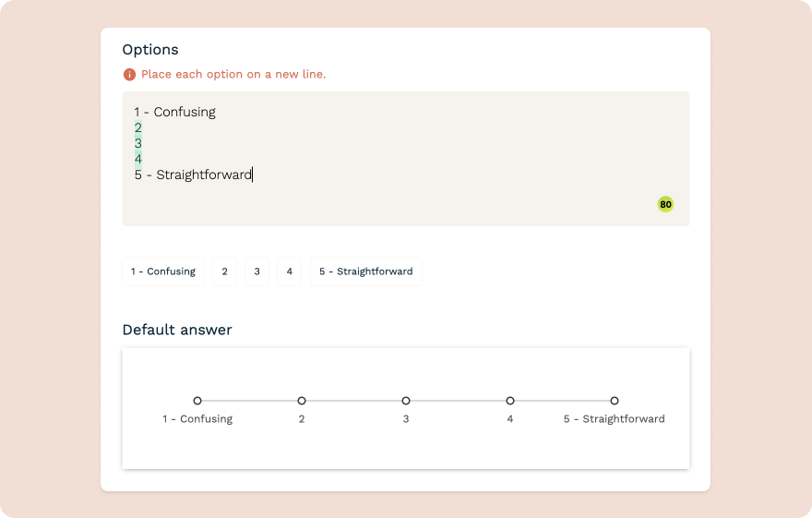The width and height of the screenshot is (812, 518).
Task: Click the '5 - Straightforward' option chip
Action: click(365, 271)
